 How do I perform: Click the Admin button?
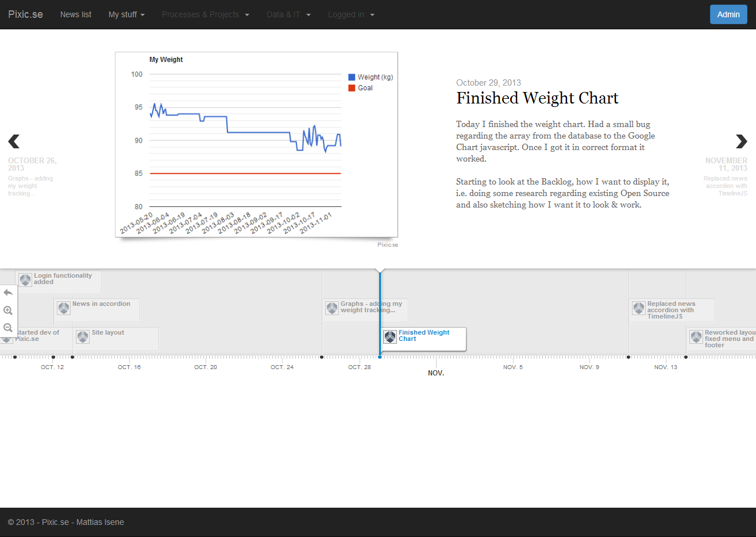728,14
